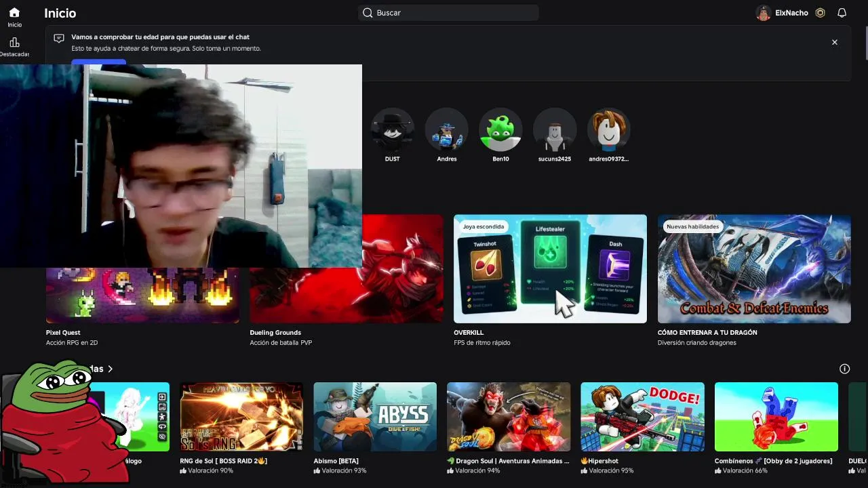Click the Abismo [BETA] title
This screenshot has width=868, height=488.
click(x=336, y=461)
